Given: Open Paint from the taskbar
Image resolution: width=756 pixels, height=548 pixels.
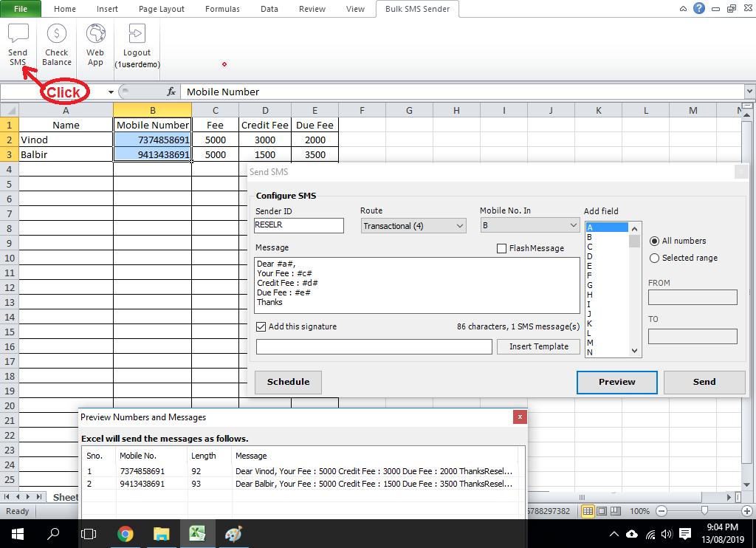Looking at the screenshot, I should [x=234, y=534].
